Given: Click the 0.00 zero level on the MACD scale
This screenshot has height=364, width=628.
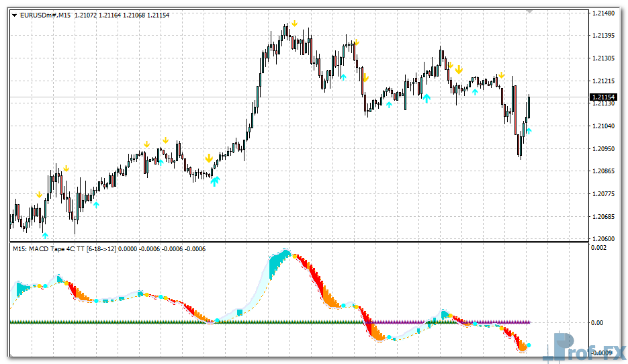Looking at the screenshot, I should [x=596, y=322].
